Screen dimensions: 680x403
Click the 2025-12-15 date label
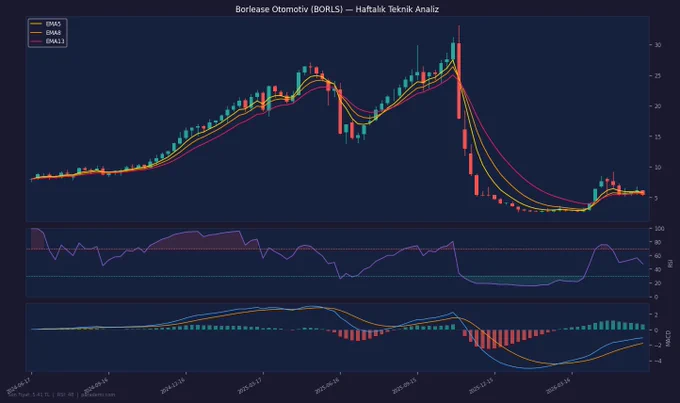pyautogui.click(x=481, y=385)
